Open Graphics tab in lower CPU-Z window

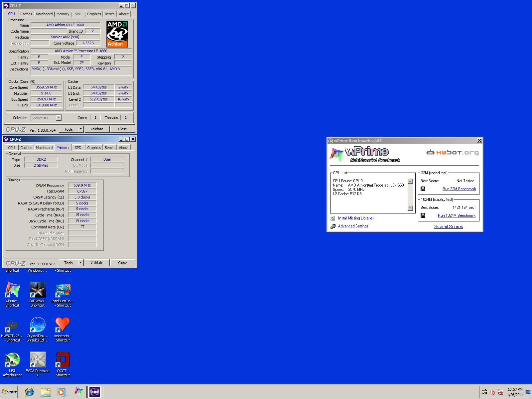[94, 148]
